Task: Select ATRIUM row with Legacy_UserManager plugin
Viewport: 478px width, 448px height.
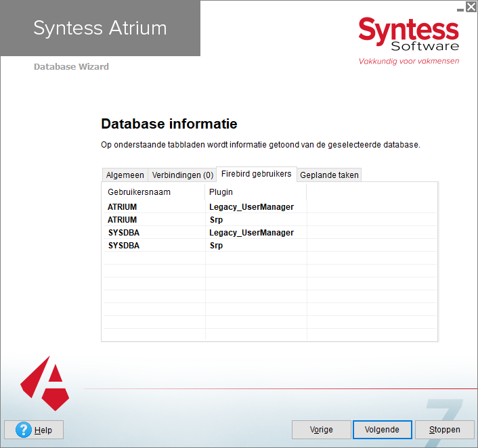Action: 270,206
